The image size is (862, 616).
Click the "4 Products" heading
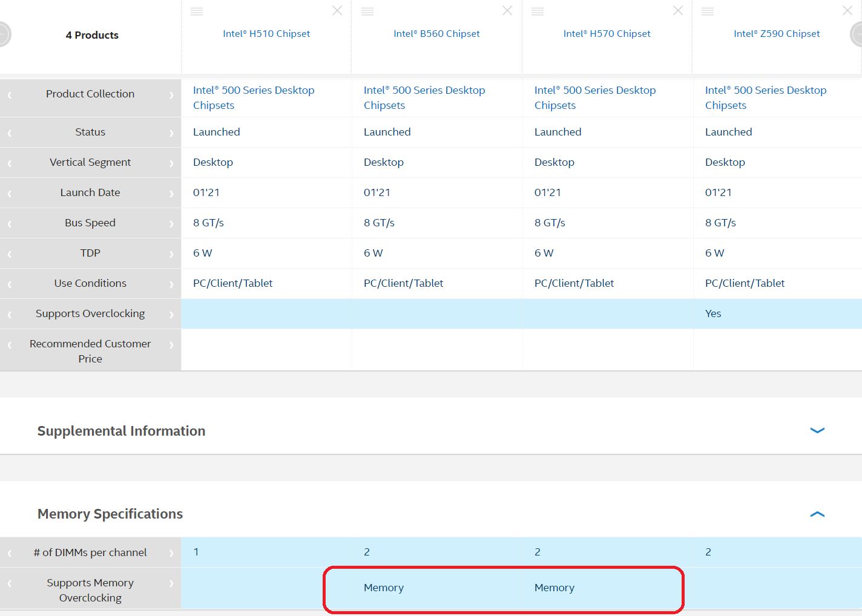coord(92,35)
